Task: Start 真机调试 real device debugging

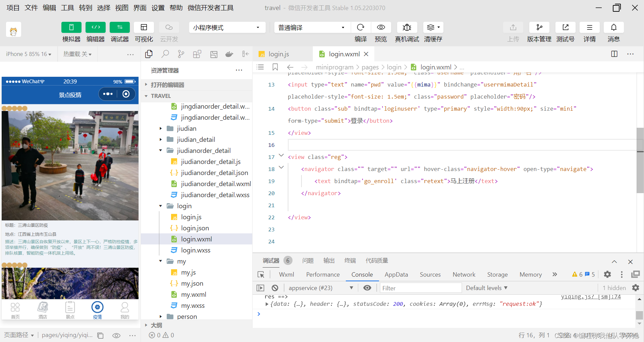Action: 407,27
